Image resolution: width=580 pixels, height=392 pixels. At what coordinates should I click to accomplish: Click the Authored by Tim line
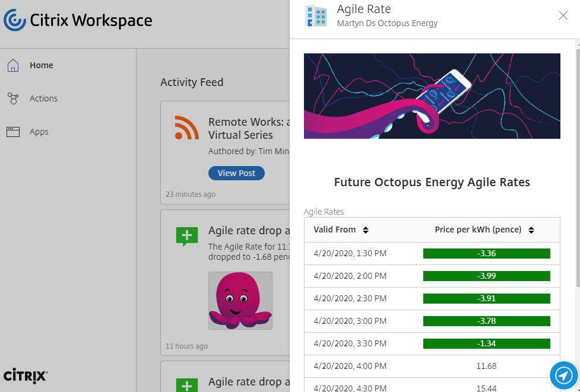click(x=249, y=151)
